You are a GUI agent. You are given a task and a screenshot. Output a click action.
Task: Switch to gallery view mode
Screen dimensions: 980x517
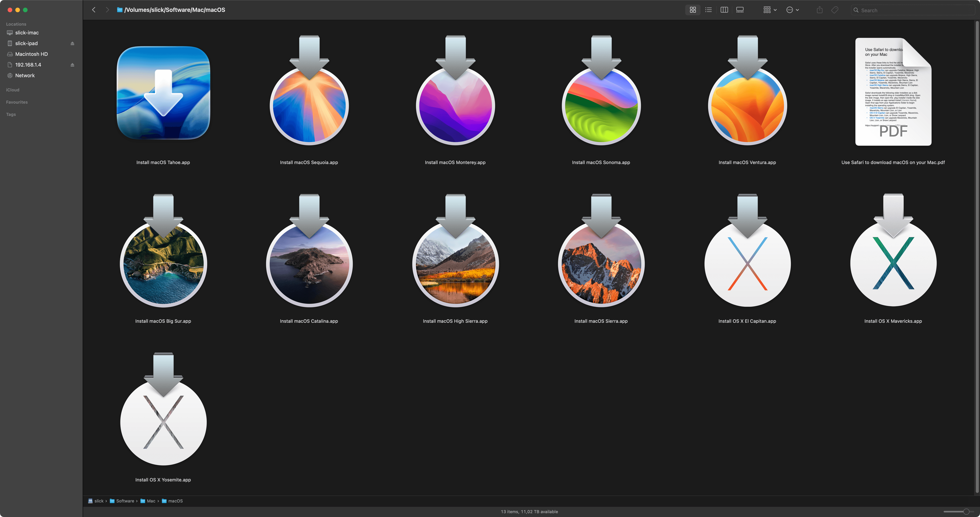(740, 10)
